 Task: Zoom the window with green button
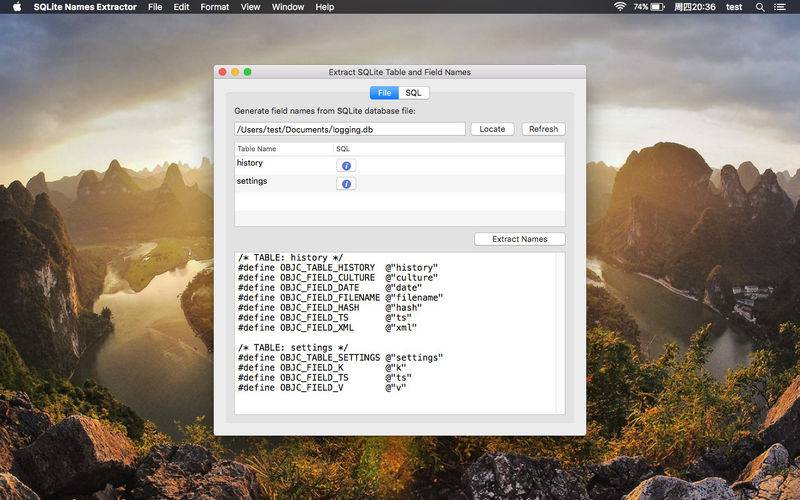247,72
